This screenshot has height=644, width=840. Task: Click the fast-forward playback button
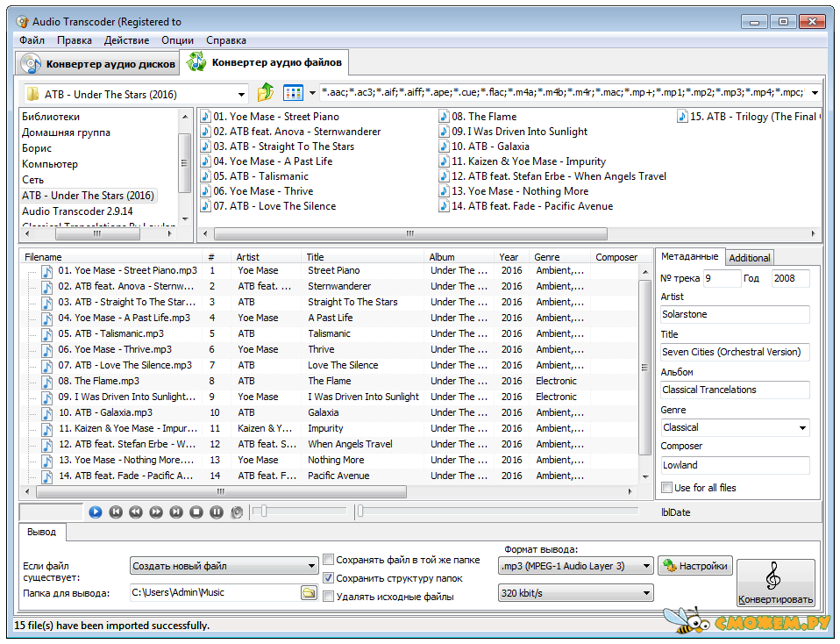(156, 512)
